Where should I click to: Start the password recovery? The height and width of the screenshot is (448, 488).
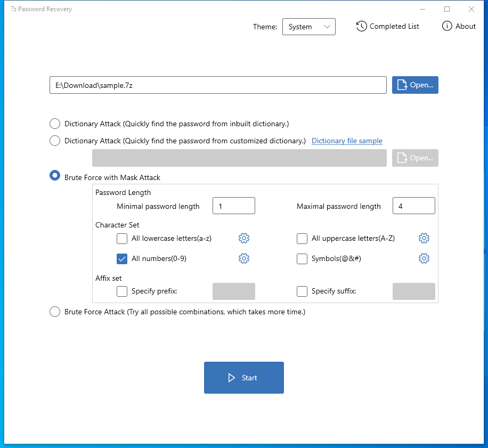click(x=244, y=378)
